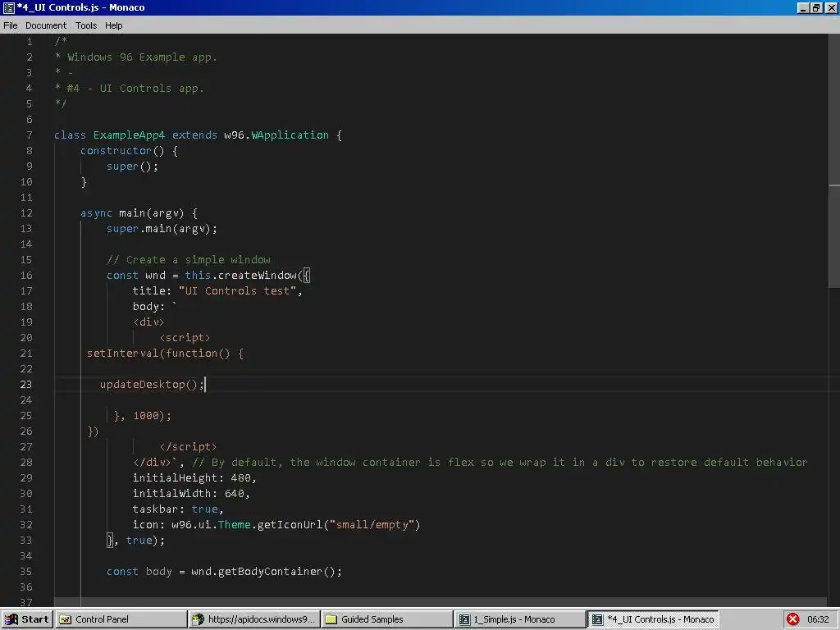Click on 'super.main(argv);' on line 13
Screen dimensions: 840x630
point(162,229)
